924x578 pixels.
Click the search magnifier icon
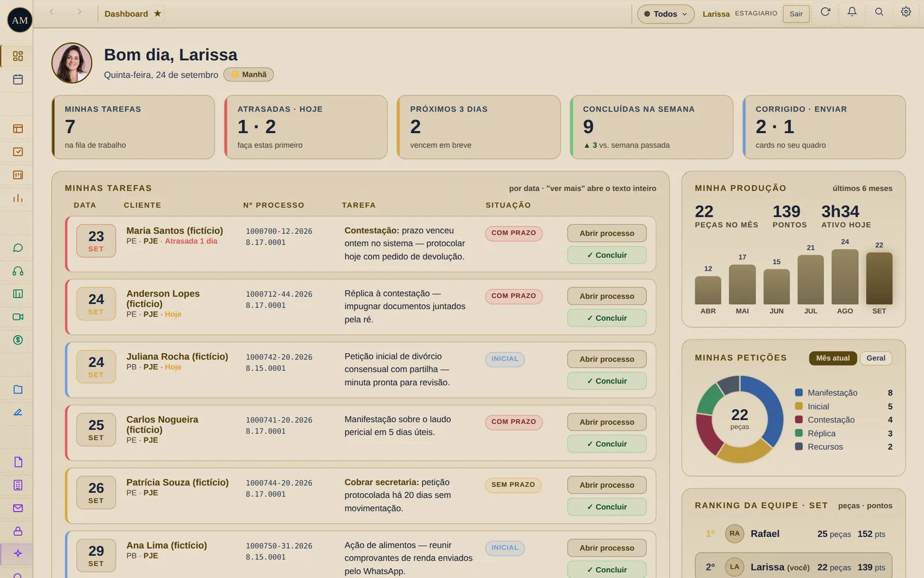[879, 12]
